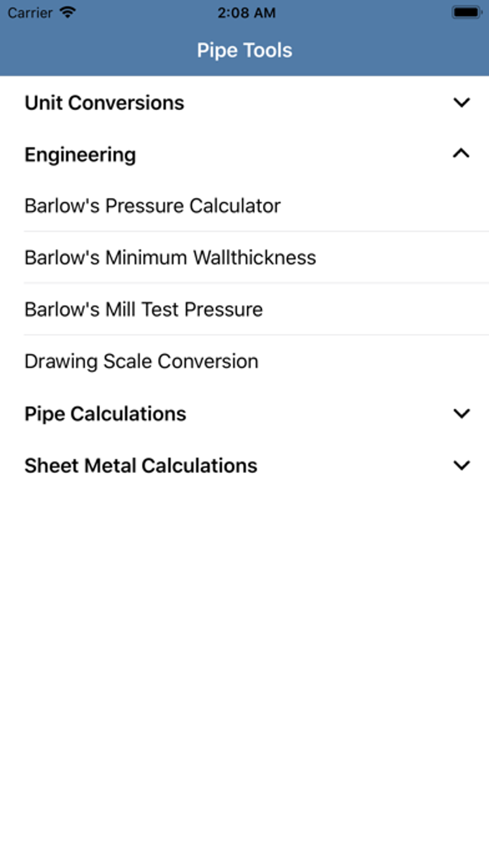Screen dimensions: 489x868
Task: Tap the Wi-Fi signal icon
Action: pos(68,12)
